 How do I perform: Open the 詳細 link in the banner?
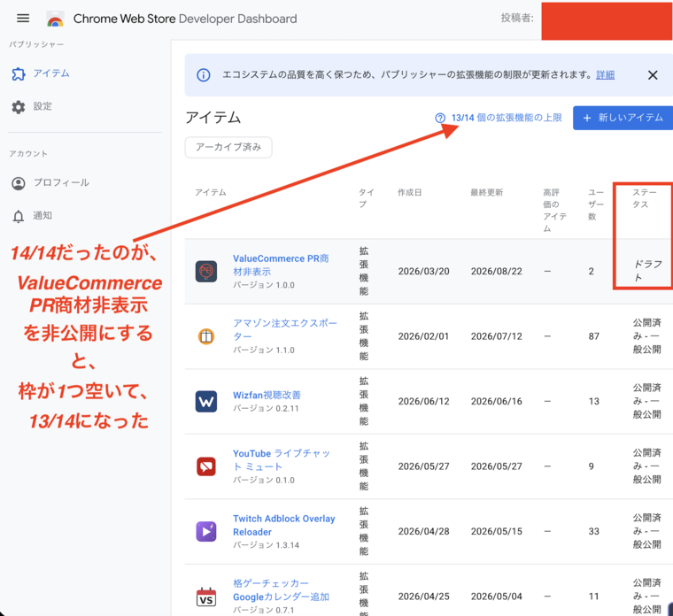[605, 75]
